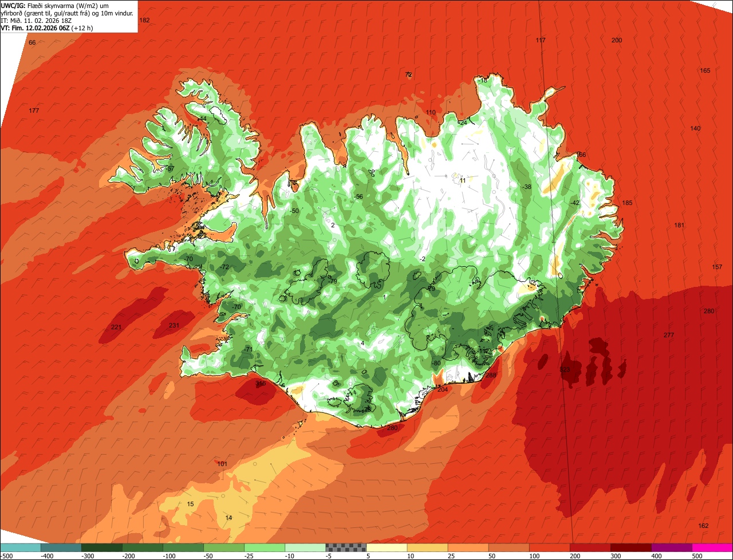Viewport: 733px width, 560px height.
Task: Click the map value 57
Action: point(170,168)
